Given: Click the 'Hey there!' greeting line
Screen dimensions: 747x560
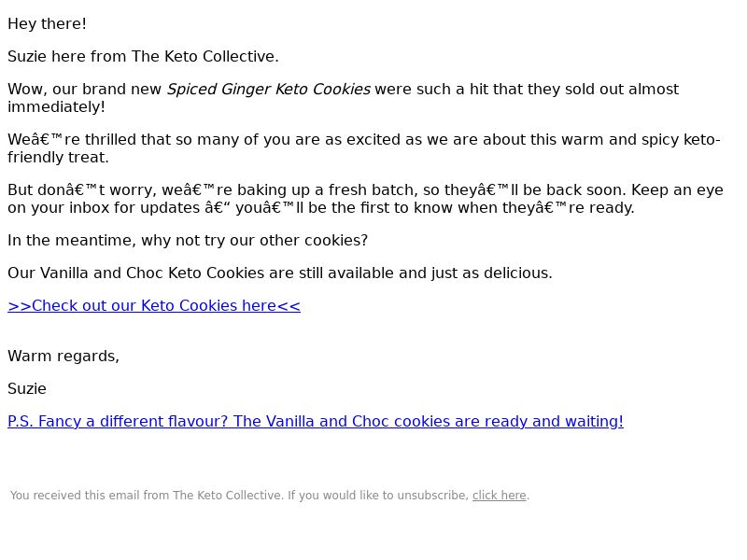Looking at the screenshot, I should point(47,24).
